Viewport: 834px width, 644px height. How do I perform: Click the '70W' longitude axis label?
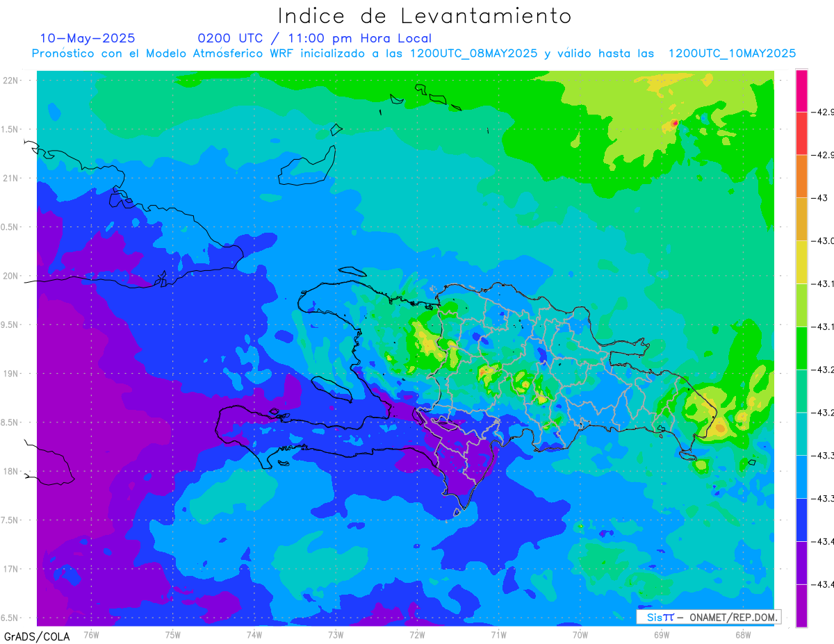[x=580, y=634]
